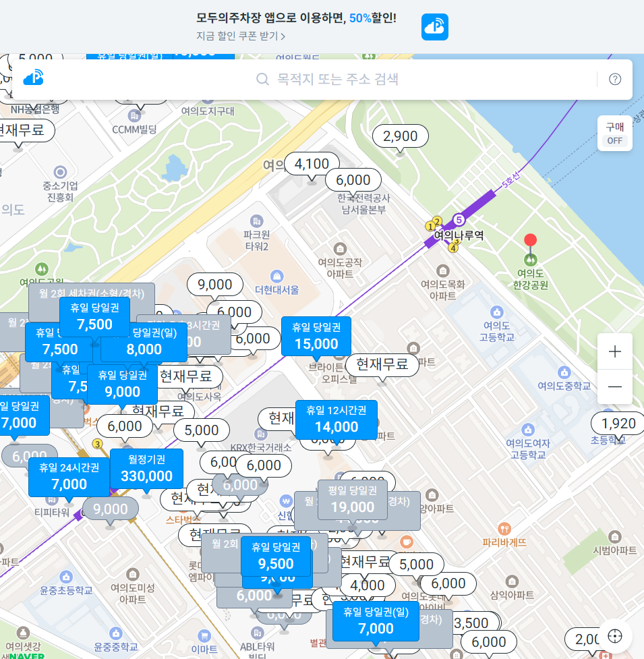The image size is (644, 659).
Task: Open the 월정기권 330,000 marker
Action: (146, 469)
